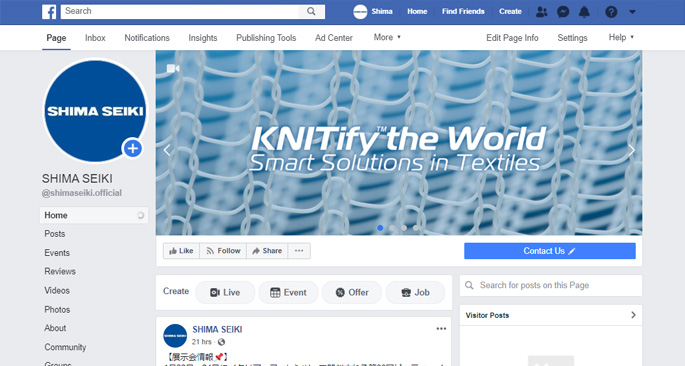
Task: Open the friend requests icon
Action: click(x=542, y=12)
